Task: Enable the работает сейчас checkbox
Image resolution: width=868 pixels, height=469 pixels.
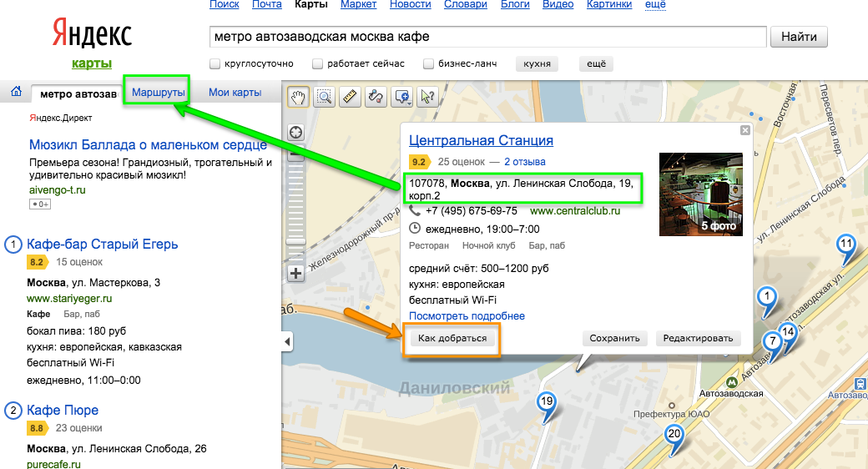Action: pyautogui.click(x=318, y=63)
